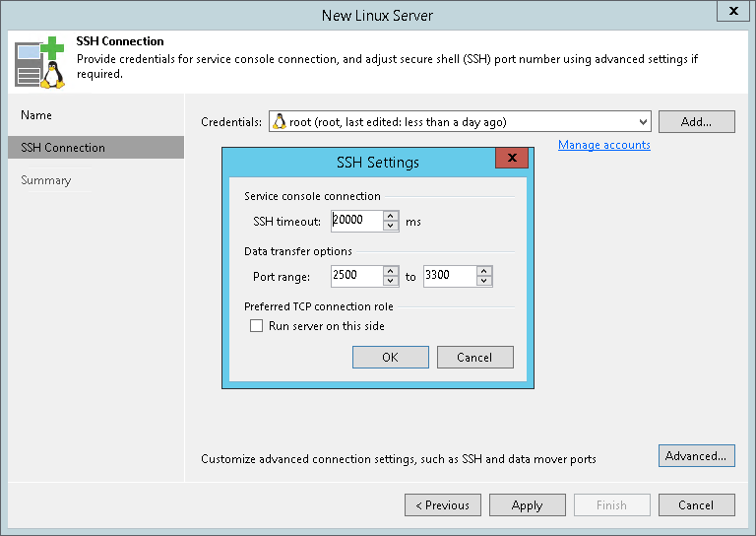756x536 pixels.
Task: Increase port range start value 2500
Action: (x=391, y=271)
